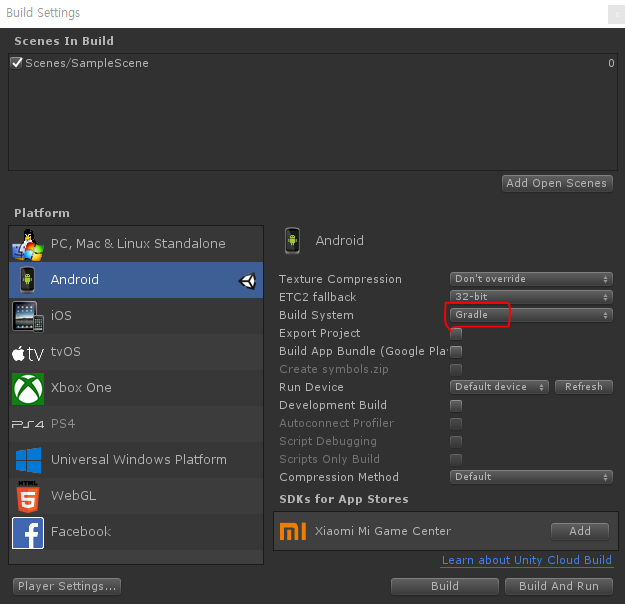Click the SDKs for App Stores heading
625x604 pixels.
pyautogui.click(x=344, y=499)
